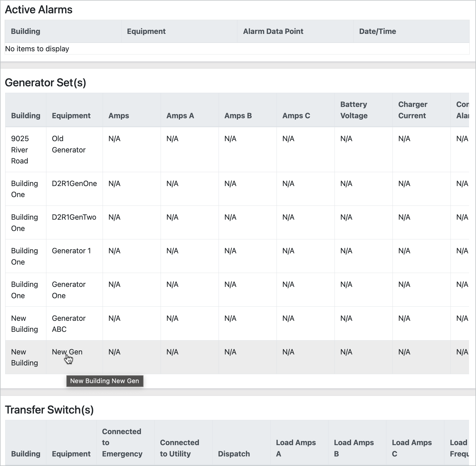Sort Active Alarms by Alarm Data Point column
The image size is (476, 466).
[273, 31]
